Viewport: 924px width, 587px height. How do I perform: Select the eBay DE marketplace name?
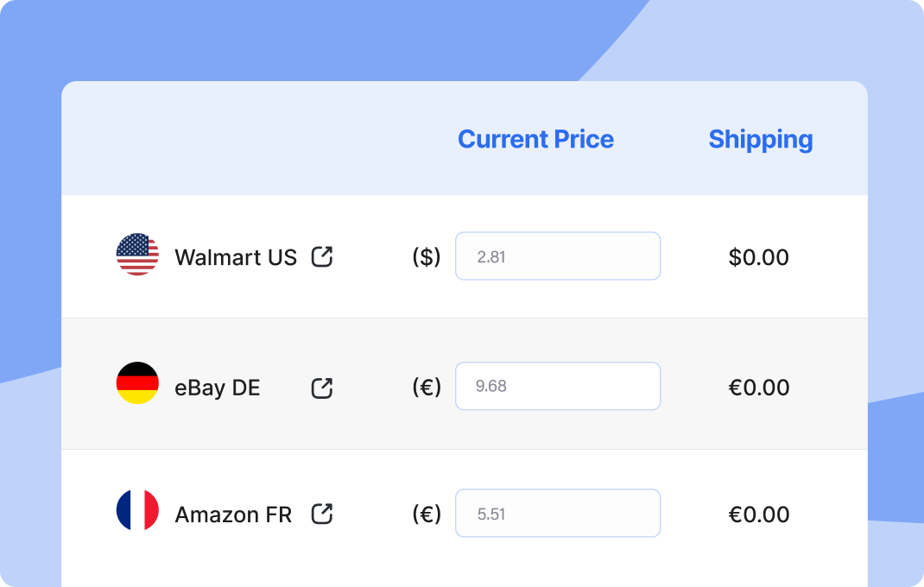(218, 388)
